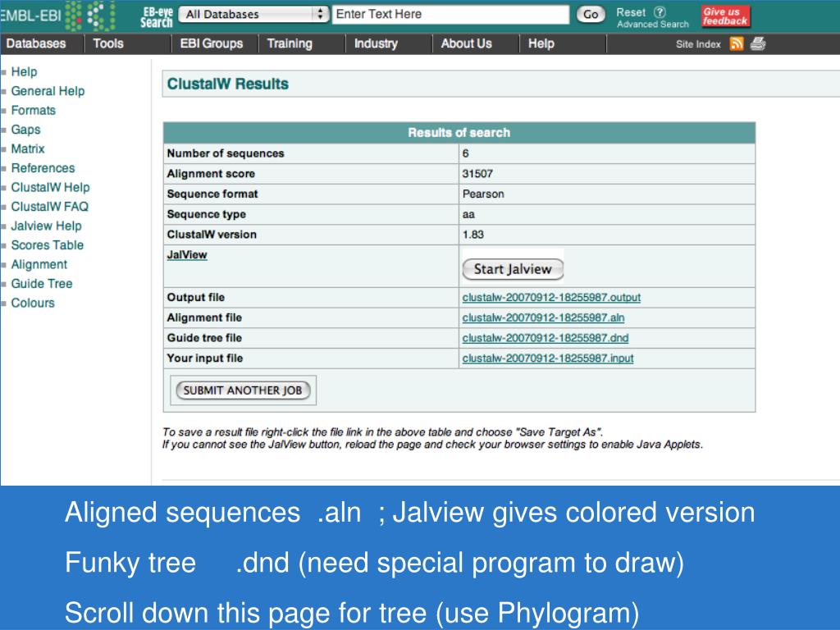Focus the Enter Text Here search field
840x630 pixels.
(450, 15)
